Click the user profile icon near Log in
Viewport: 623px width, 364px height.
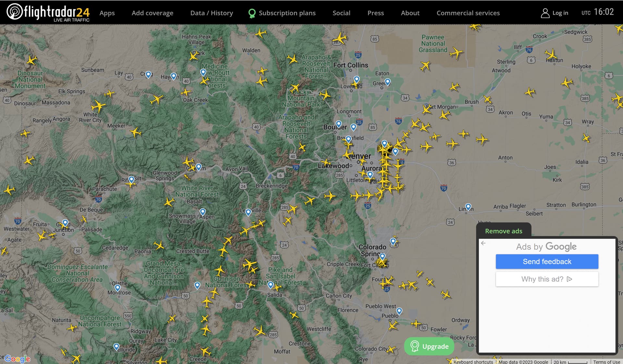pos(545,13)
